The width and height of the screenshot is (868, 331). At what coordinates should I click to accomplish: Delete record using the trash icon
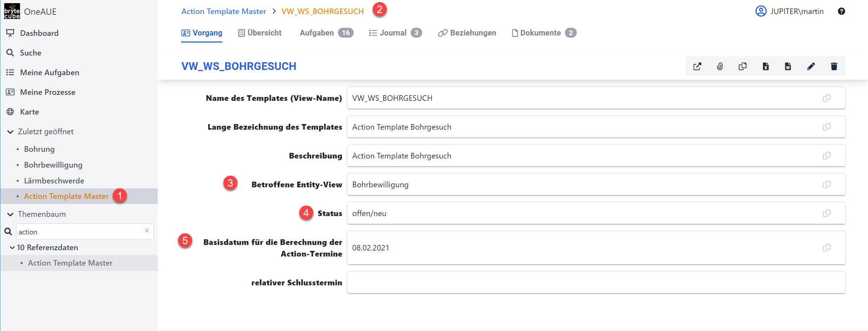click(x=834, y=66)
